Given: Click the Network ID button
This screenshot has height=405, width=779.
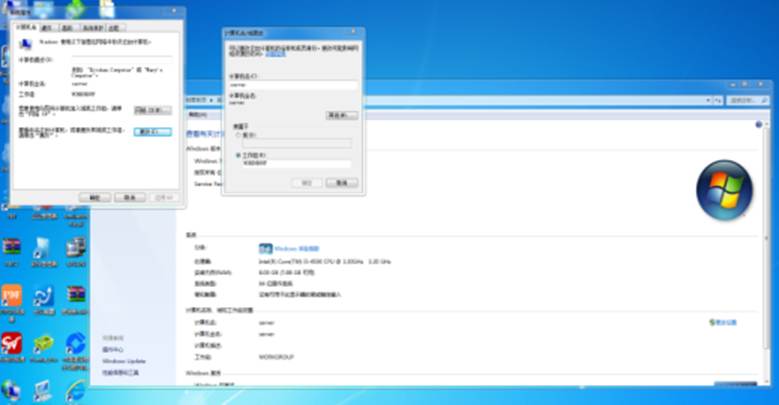Looking at the screenshot, I should pos(153,109).
